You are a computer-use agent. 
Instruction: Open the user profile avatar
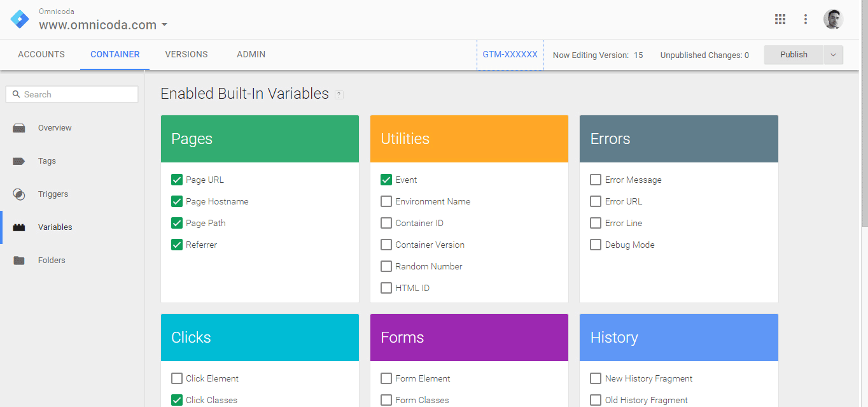click(833, 19)
